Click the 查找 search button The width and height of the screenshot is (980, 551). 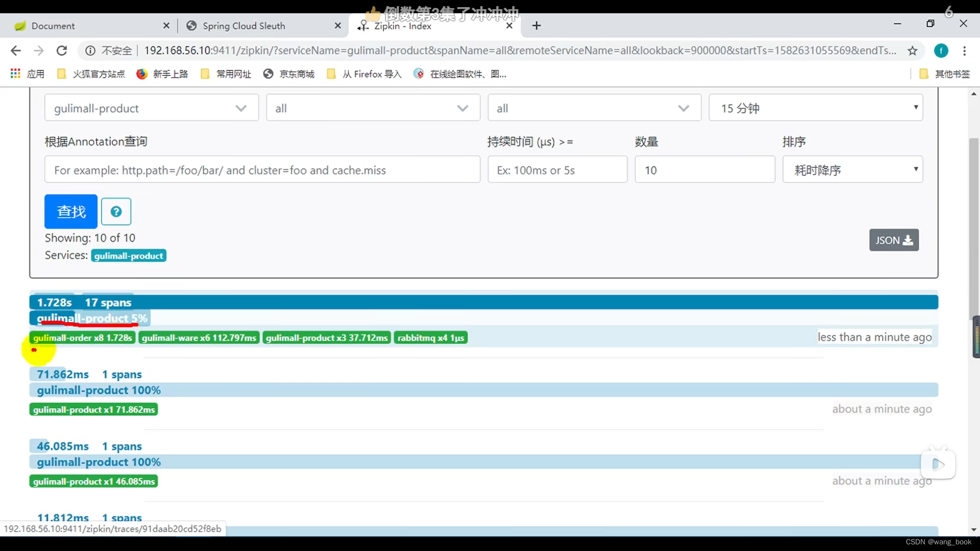click(71, 211)
